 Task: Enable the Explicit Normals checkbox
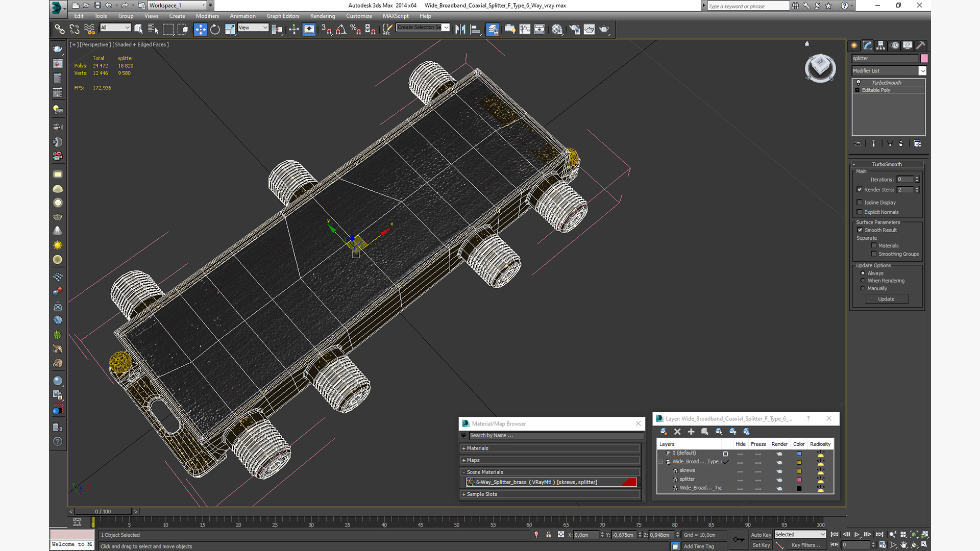coord(860,212)
